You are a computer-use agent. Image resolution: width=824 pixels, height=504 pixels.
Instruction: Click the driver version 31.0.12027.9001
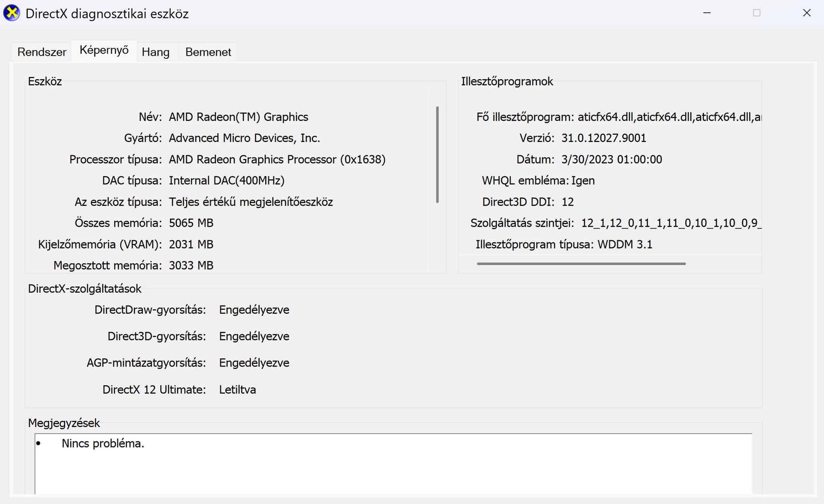tap(603, 138)
